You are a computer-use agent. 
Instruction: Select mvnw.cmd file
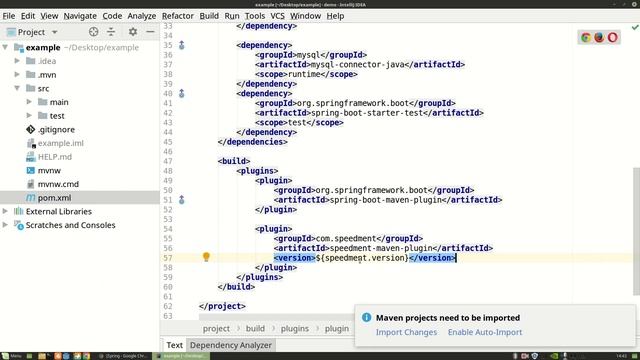click(58, 184)
